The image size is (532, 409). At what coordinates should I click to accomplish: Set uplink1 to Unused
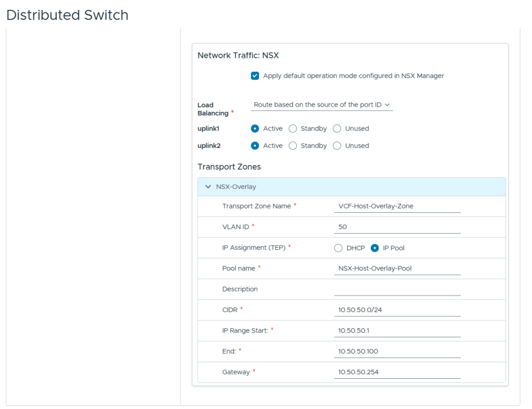[x=337, y=129]
